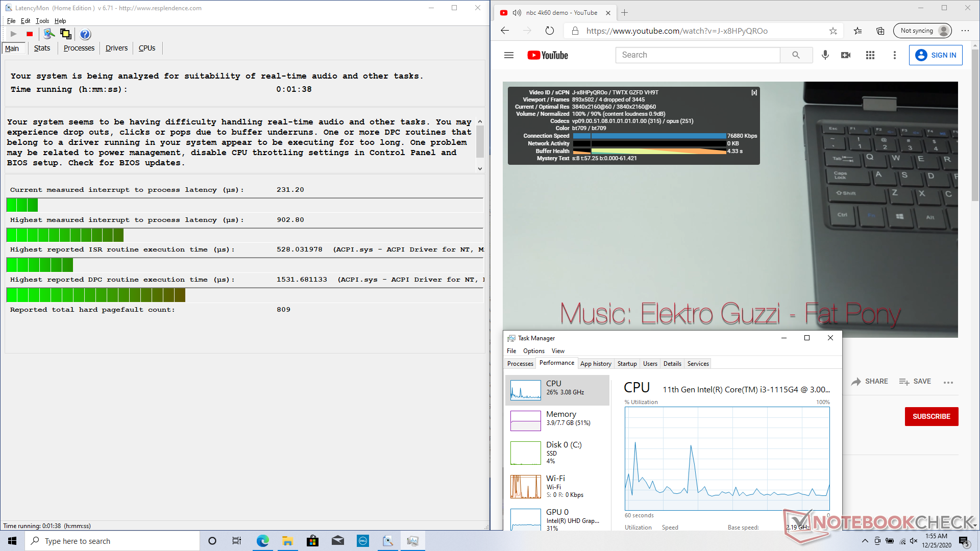Click the red SUBSCRIBE button
Viewport: 980px width, 551px height.
(931, 416)
